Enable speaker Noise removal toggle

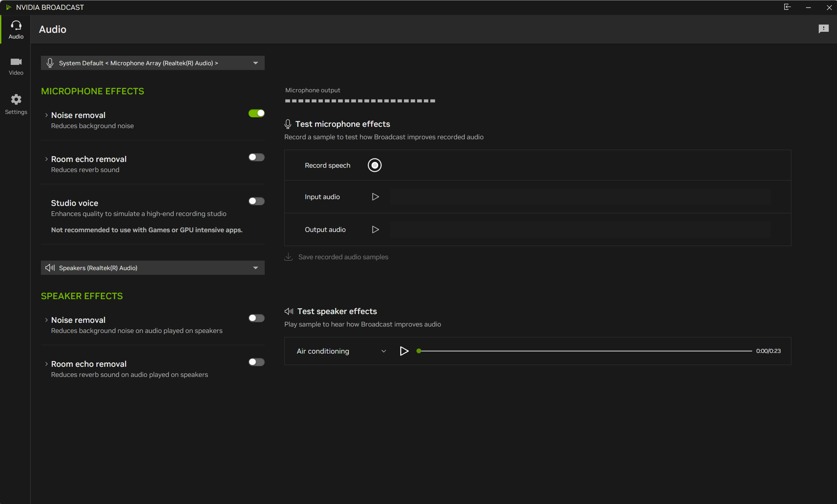(x=256, y=318)
